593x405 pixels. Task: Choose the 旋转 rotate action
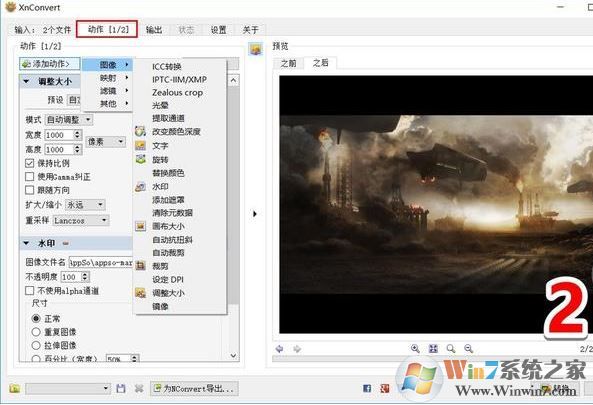click(x=160, y=160)
